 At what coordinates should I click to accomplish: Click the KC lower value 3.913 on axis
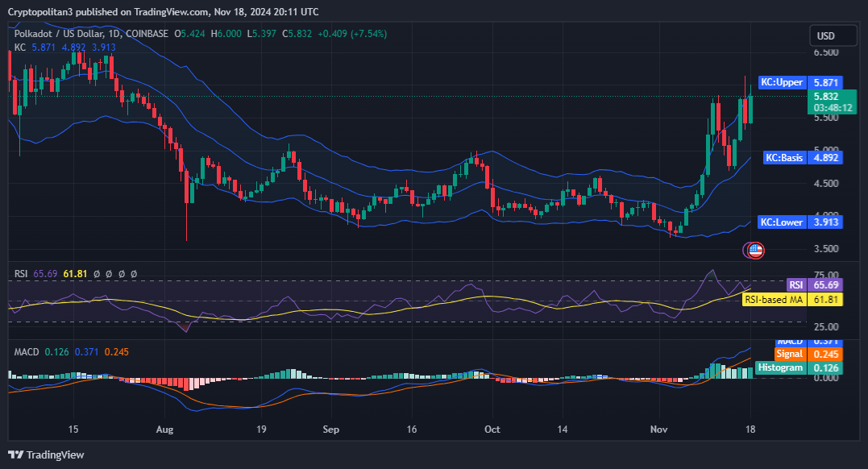click(x=825, y=222)
